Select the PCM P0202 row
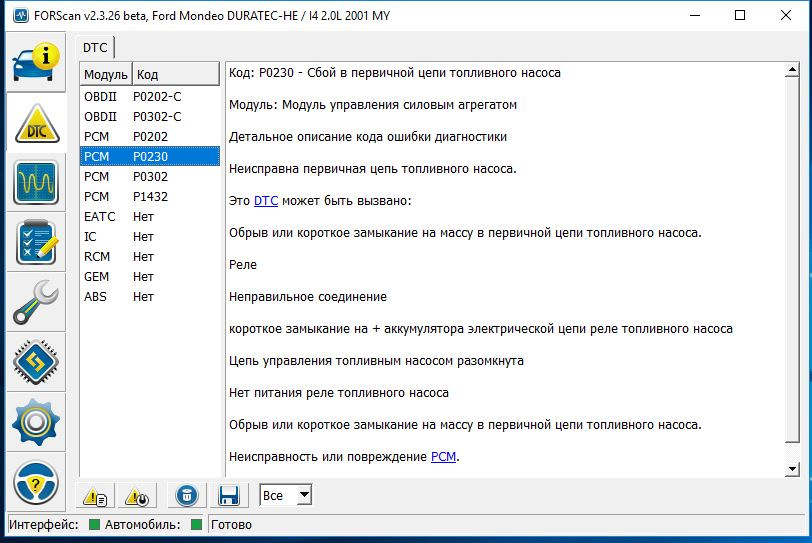 click(150, 137)
